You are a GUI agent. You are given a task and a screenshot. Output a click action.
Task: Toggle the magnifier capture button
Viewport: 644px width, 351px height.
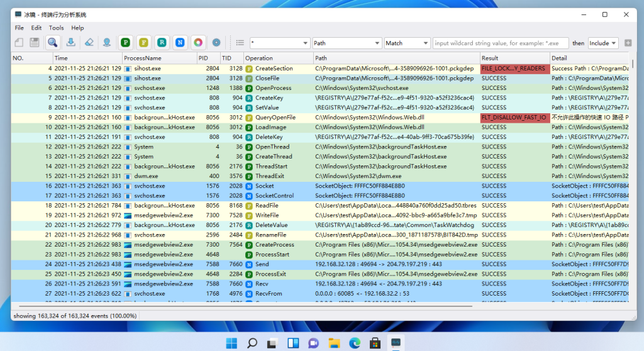pos(52,43)
